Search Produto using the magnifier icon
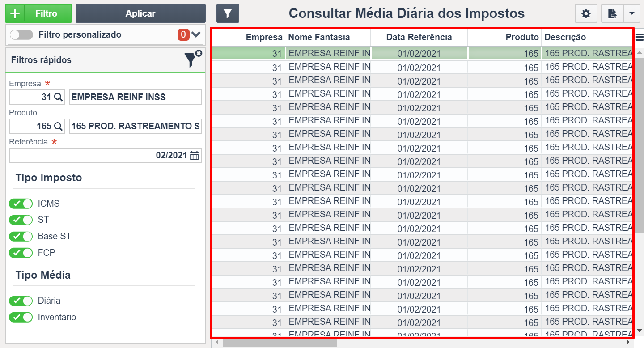The height and width of the screenshot is (348, 644). [x=59, y=126]
